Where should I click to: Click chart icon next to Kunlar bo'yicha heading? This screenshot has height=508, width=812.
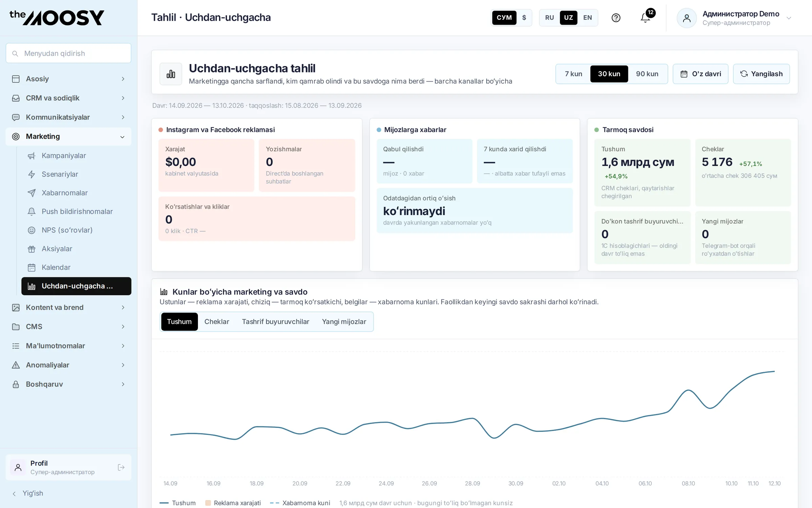(164, 292)
